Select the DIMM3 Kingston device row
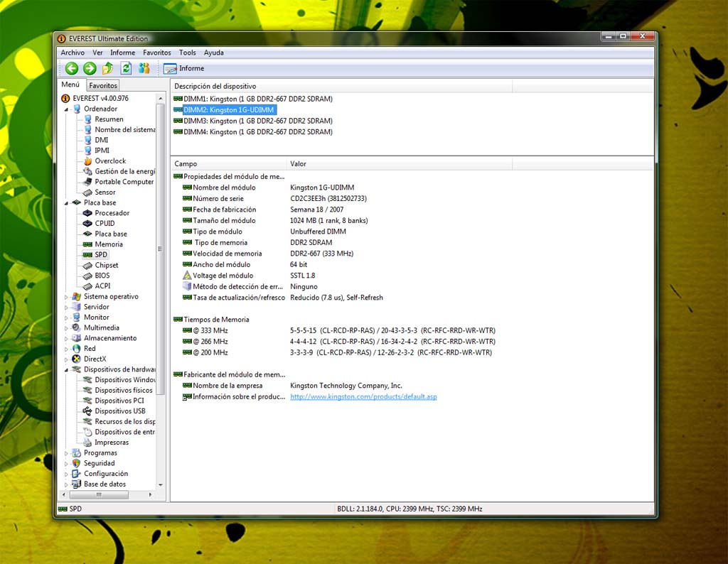 point(253,121)
